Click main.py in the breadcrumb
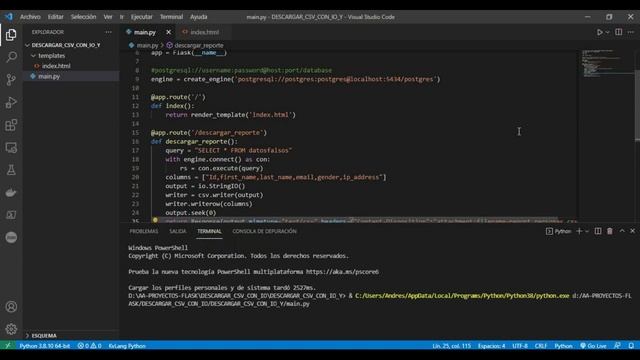 [x=147, y=45]
